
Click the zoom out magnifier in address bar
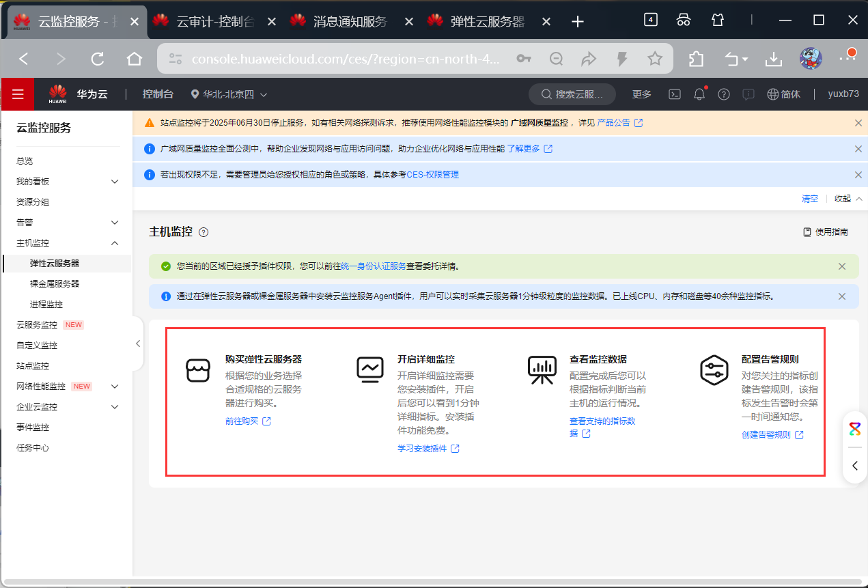[x=557, y=59]
